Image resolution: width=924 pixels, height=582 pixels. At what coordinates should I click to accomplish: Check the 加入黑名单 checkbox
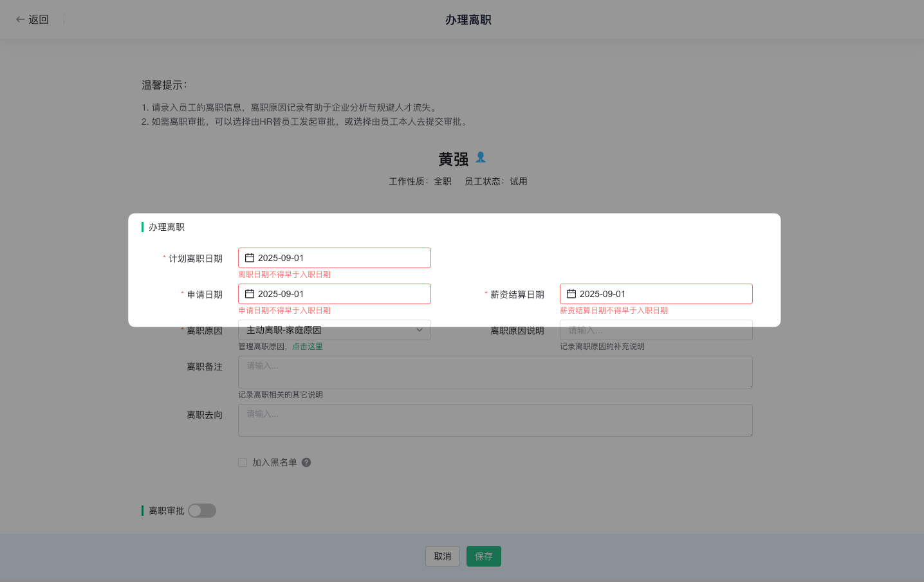click(243, 462)
